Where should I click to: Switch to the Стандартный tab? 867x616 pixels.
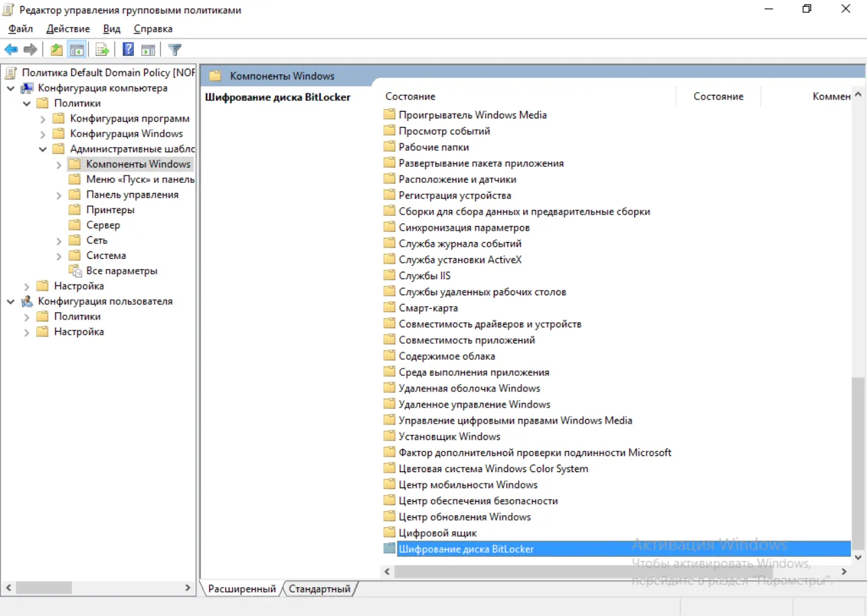(320, 589)
